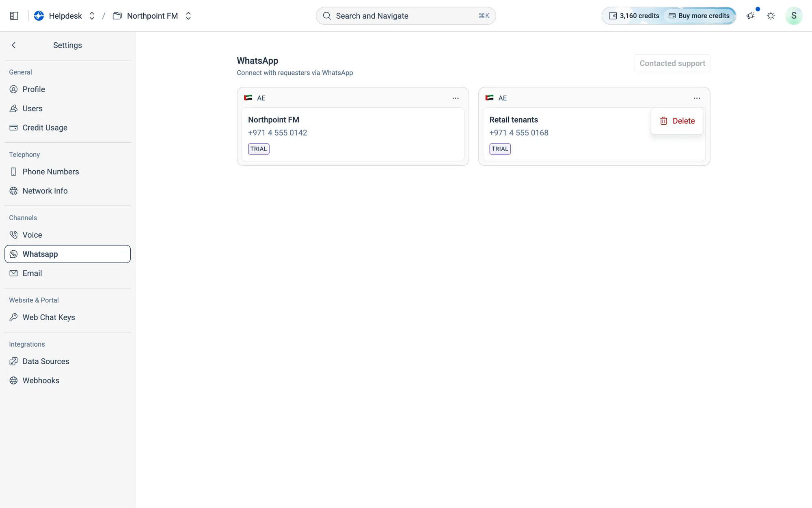This screenshot has width=812, height=508.
Task: Select the Whatsapp channel item
Action: (67, 254)
